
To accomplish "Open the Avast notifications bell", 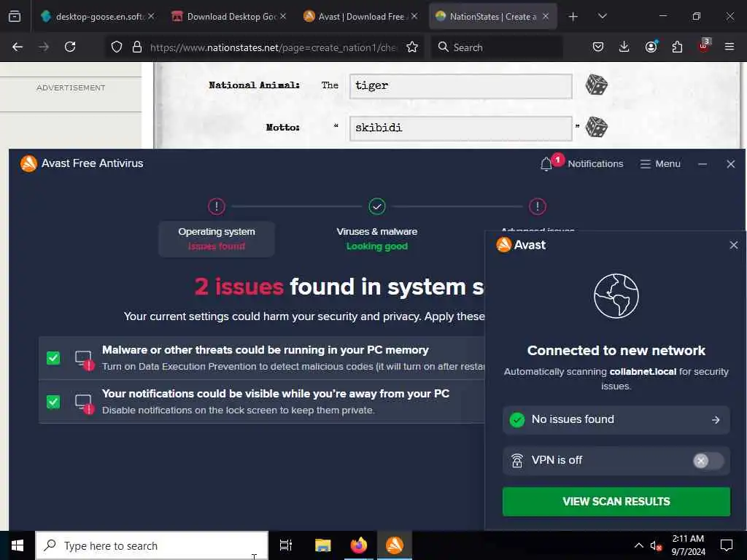I will click(546, 164).
